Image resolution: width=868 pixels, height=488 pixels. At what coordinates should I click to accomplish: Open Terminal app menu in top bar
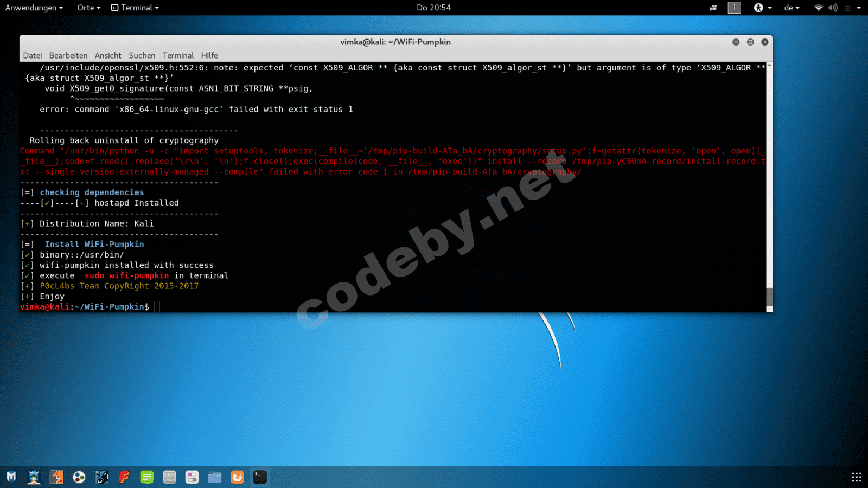[x=135, y=8]
